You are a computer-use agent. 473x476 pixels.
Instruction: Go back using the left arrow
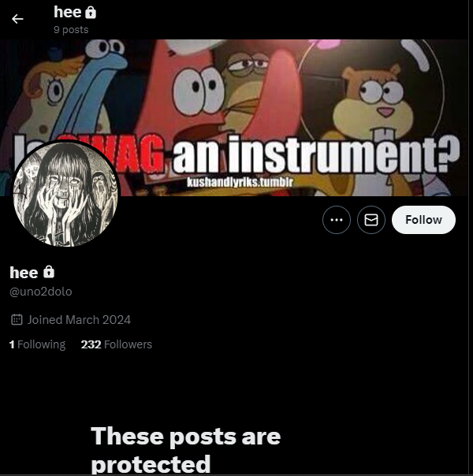(17, 19)
